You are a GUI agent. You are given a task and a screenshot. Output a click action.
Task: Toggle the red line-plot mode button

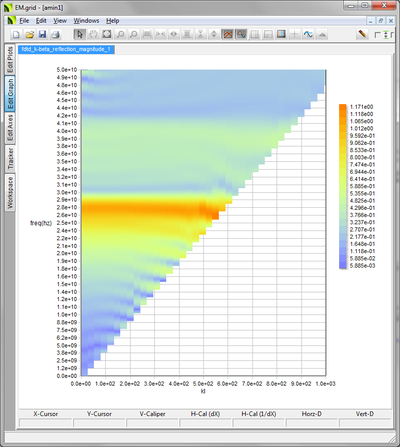click(x=228, y=34)
